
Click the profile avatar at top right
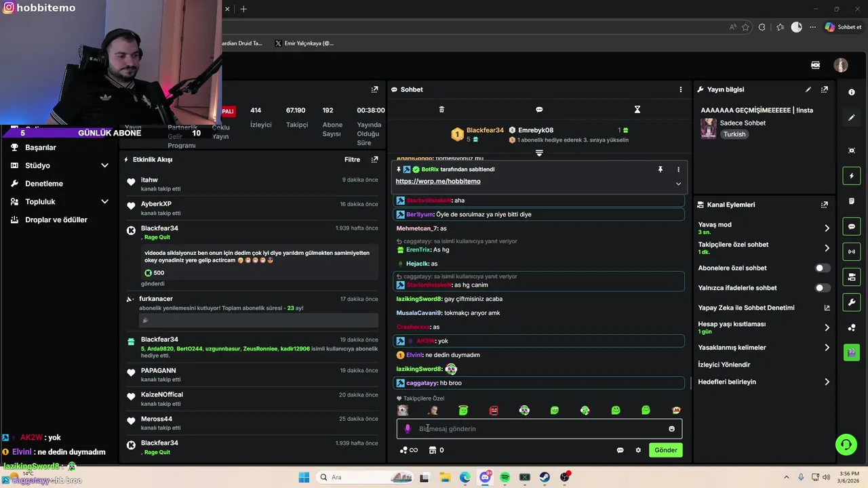tap(841, 65)
